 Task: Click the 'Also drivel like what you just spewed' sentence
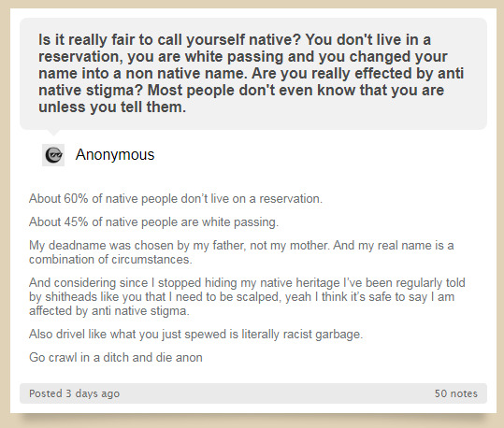(195, 335)
